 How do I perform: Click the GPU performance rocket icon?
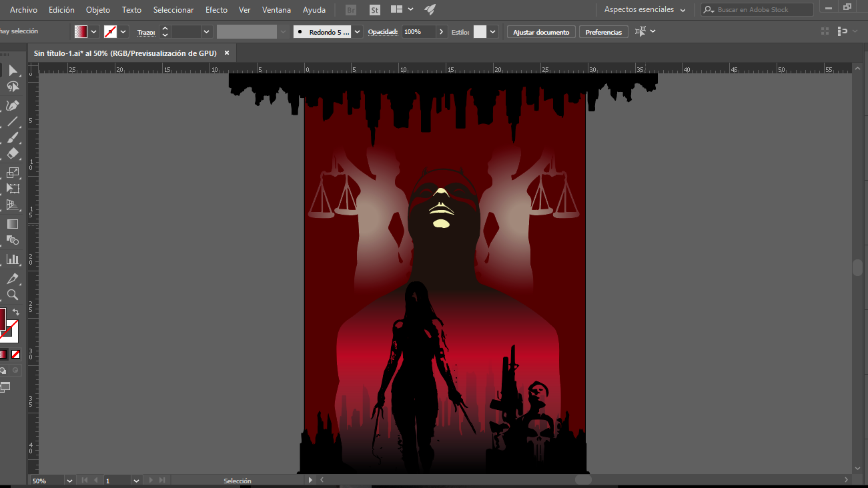click(x=430, y=9)
